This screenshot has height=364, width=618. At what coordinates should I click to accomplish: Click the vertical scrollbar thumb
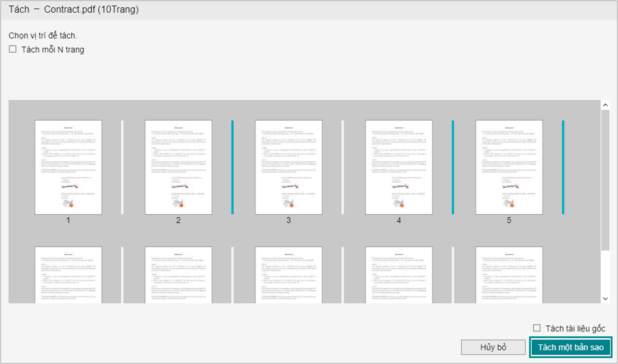pos(605,180)
